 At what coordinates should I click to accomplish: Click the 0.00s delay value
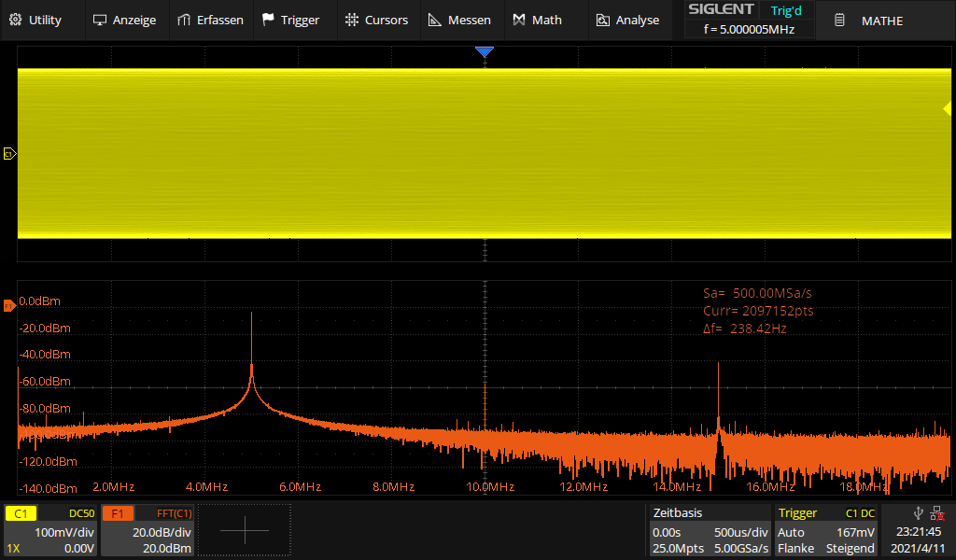[667, 532]
